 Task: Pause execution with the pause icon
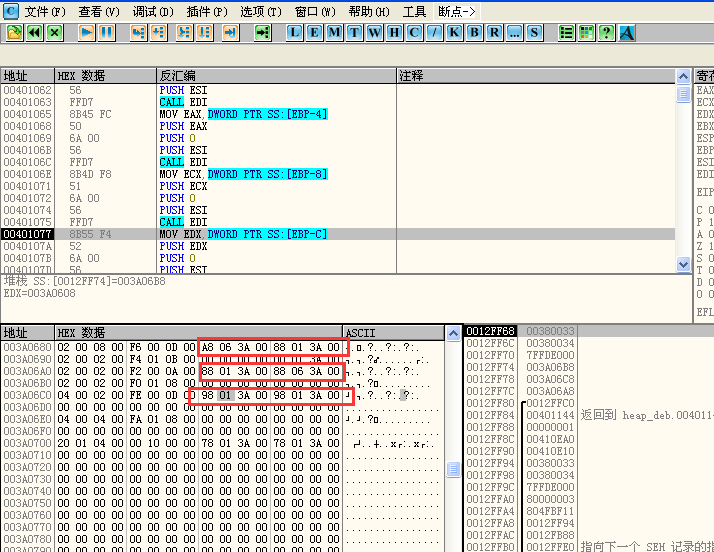pyautogui.click(x=106, y=32)
